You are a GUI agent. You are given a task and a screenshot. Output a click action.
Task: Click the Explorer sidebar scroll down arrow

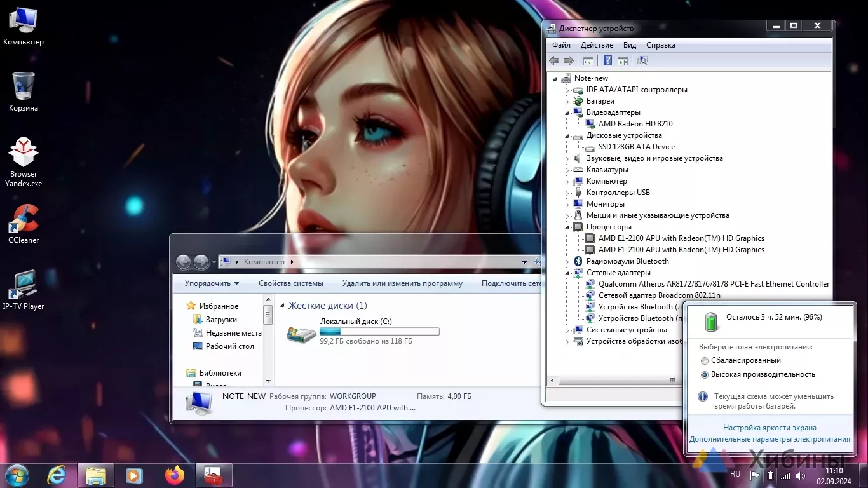[268, 381]
